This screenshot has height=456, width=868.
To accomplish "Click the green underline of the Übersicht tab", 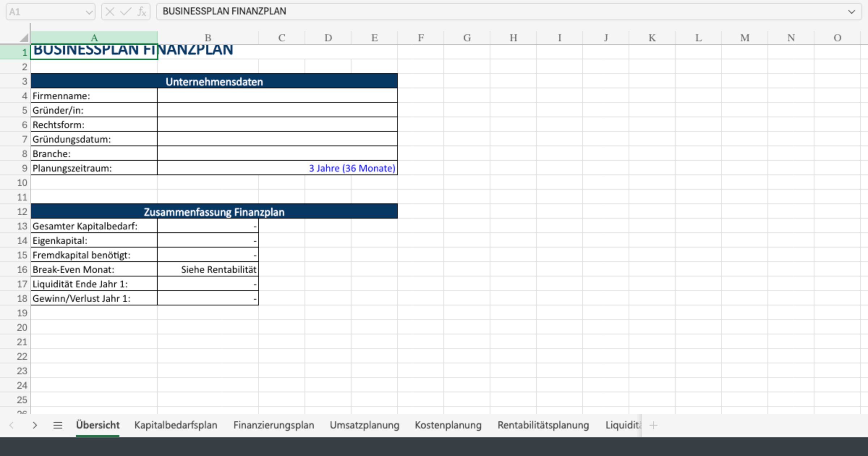I will pyautogui.click(x=97, y=437).
